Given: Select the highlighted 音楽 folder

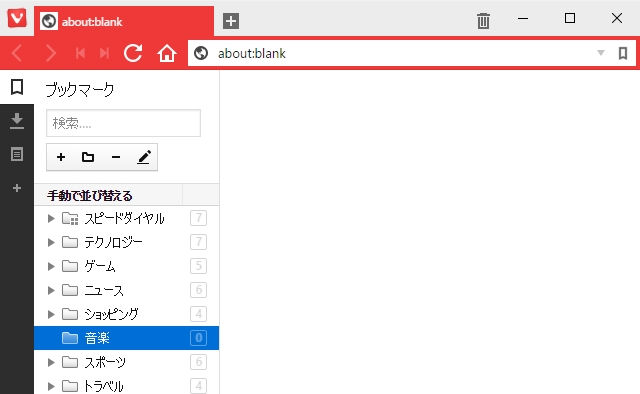Looking at the screenshot, I should pos(127,338).
